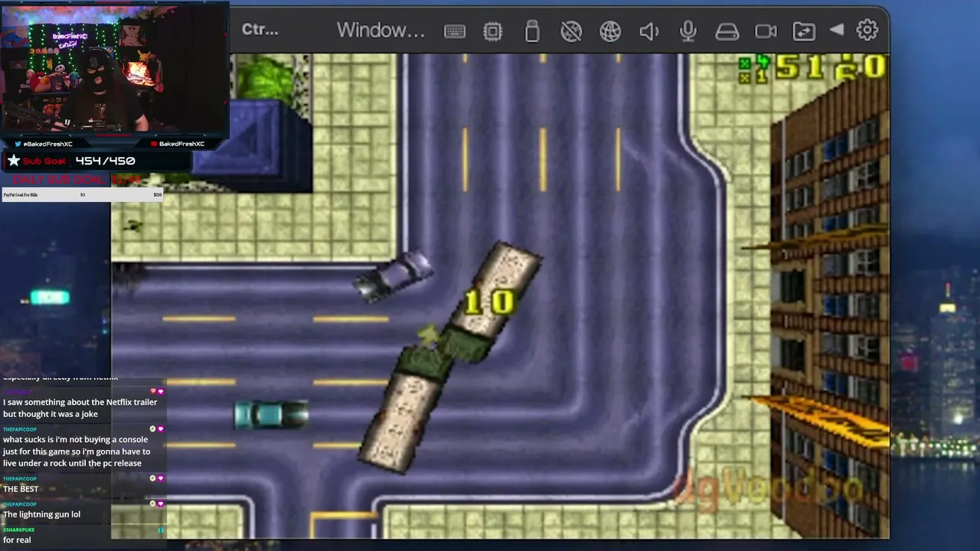The width and height of the screenshot is (980, 551).
Task: Click the video camera icon in the toolbar
Action: coord(766,31)
